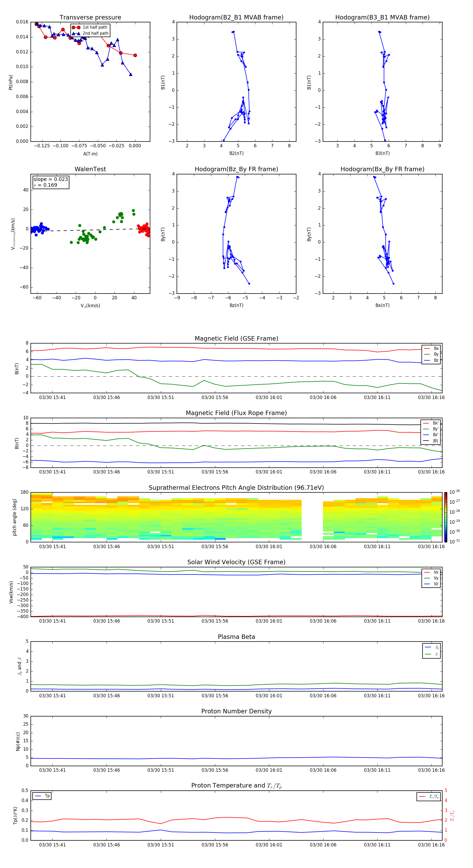The width and height of the screenshot is (473, 868).
Task: Click the '03/30 15:56' tick under GSE magnetic field
Action: [x=215, y=398]
